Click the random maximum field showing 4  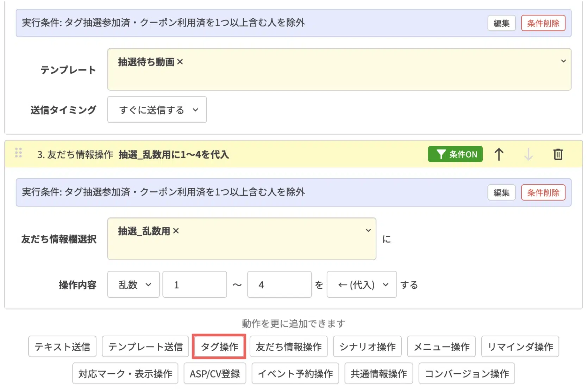[279, 284]
